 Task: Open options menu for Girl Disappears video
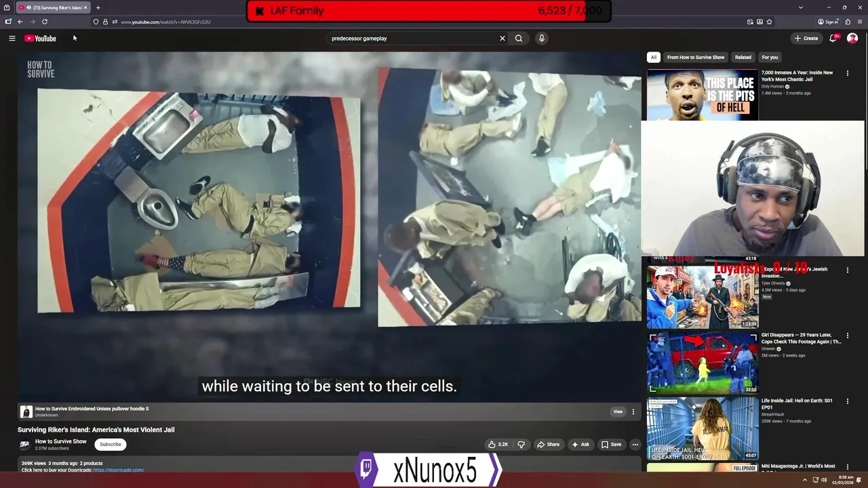847,335
